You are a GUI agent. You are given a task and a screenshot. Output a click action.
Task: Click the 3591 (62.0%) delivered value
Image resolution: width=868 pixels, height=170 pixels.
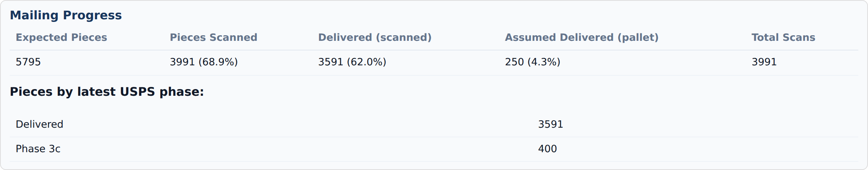pos(352,62)
